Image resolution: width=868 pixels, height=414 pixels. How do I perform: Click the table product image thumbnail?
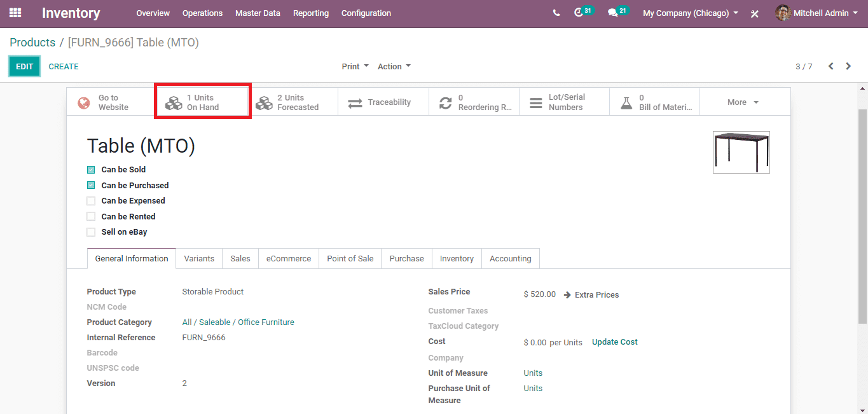tap(741, 152)
